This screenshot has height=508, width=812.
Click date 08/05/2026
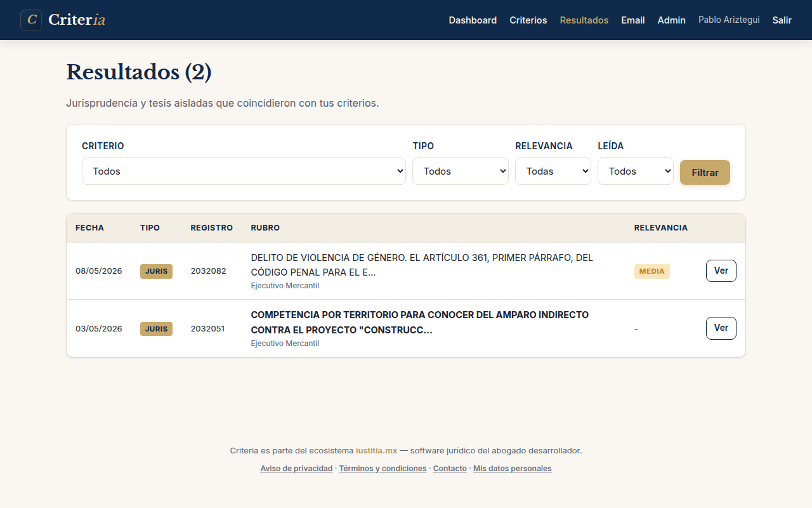tap(99, 271)
